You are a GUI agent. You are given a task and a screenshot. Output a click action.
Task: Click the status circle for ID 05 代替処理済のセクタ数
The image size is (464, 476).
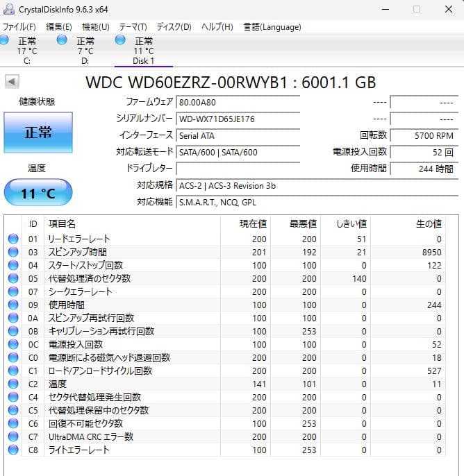point(13,278)
